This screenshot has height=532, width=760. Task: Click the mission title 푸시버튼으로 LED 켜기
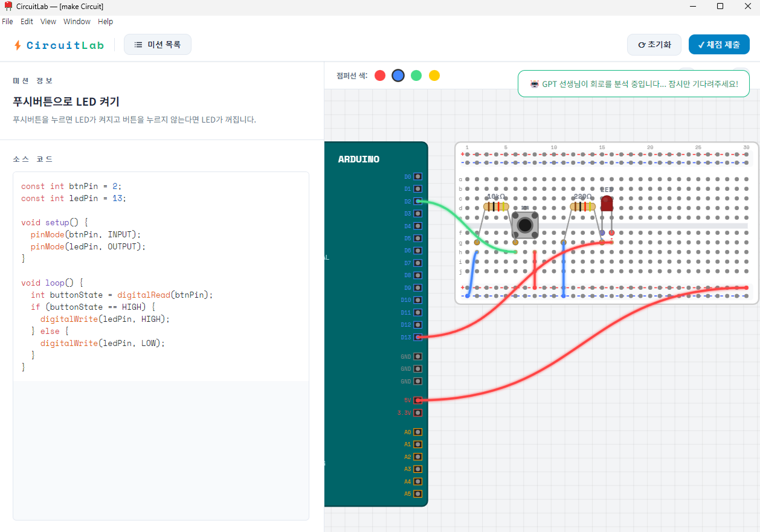click(66, 101)
